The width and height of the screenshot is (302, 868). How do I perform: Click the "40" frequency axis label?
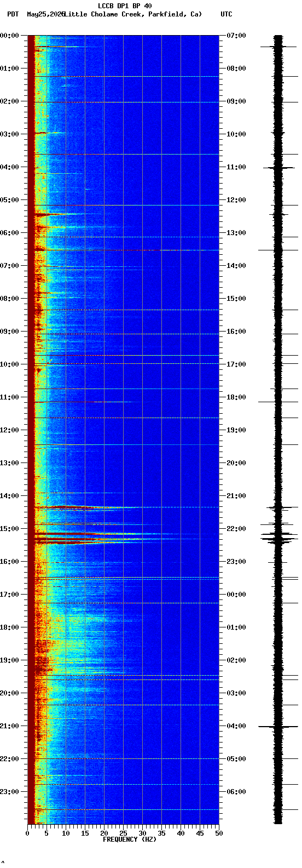click(x=181, y=833)
